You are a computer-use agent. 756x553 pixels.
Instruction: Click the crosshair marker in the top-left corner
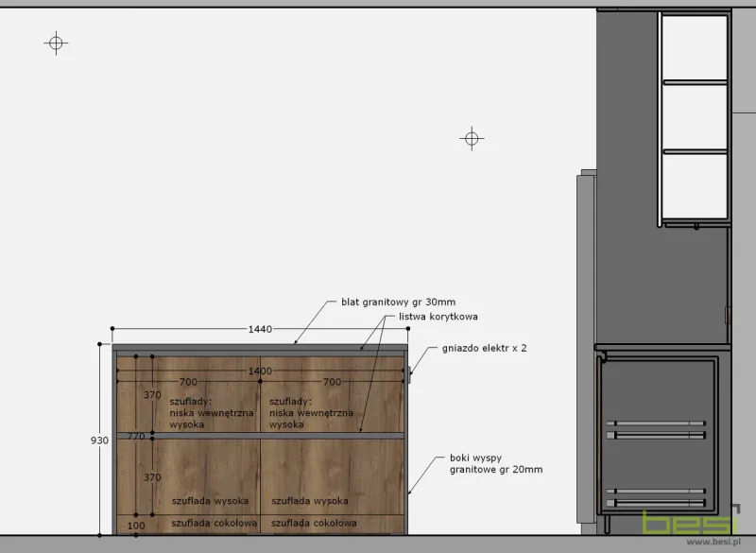point(56,43)
